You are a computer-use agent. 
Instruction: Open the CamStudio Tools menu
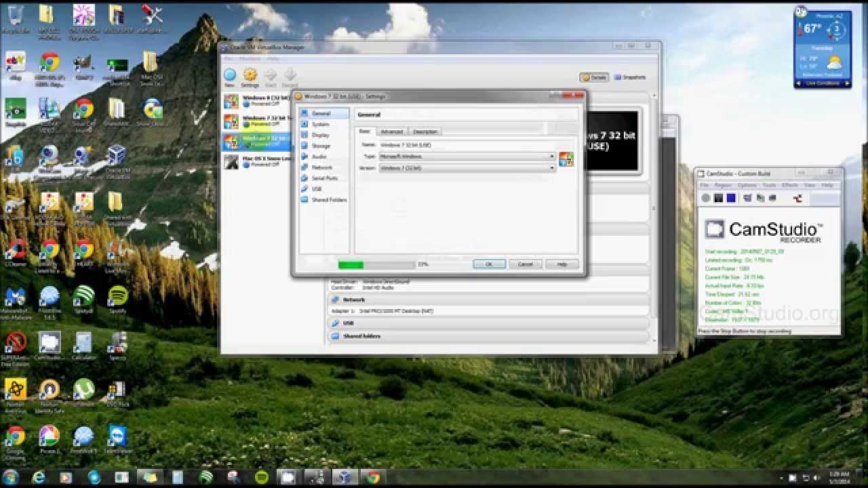(769, 185)
